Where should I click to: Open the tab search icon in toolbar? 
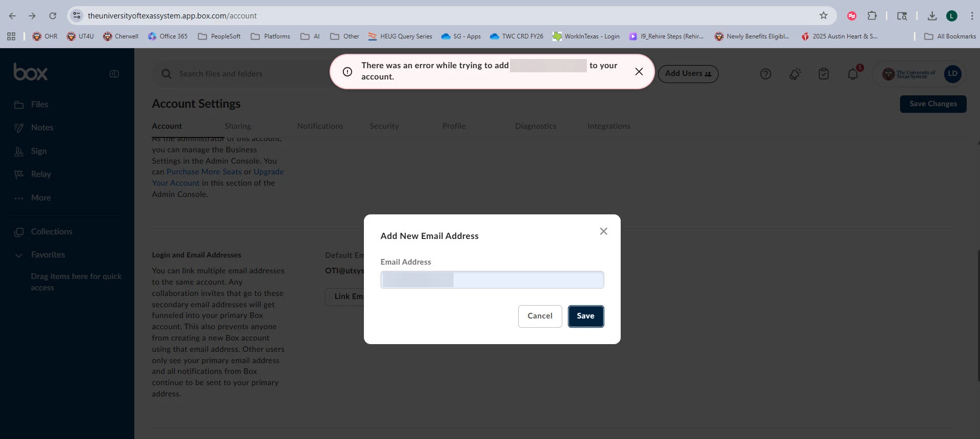(902, 16)
